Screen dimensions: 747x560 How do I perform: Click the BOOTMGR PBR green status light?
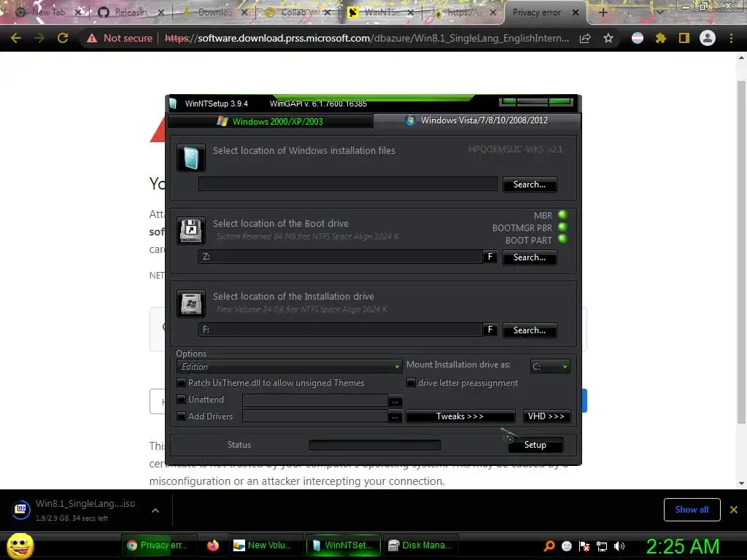[x=562, y=227]
